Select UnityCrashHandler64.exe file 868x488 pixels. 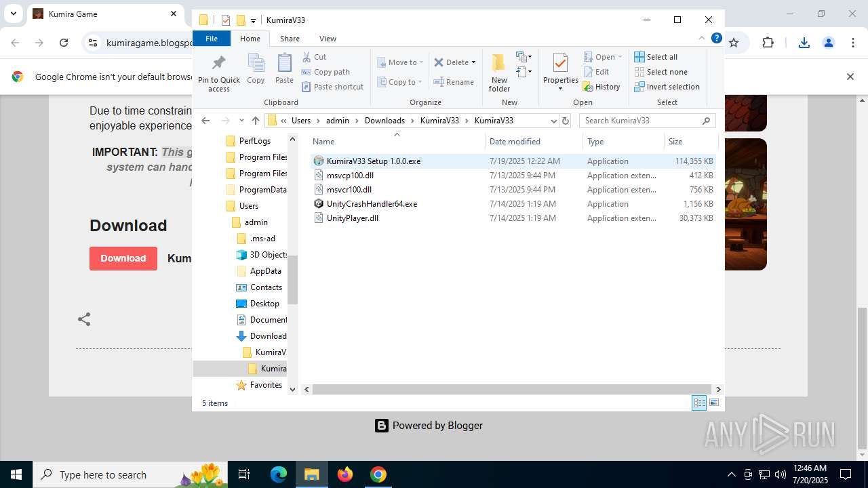tap(513, 204)
